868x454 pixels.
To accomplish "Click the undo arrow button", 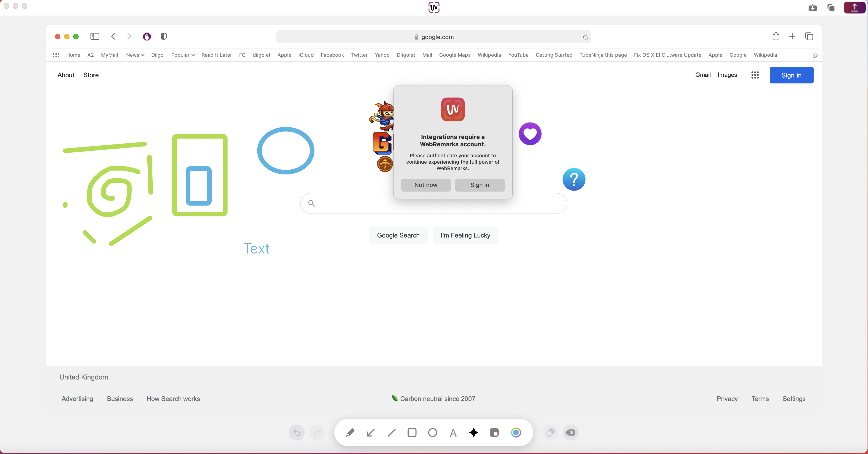I will pyautogui.click(x=296, y=433).
